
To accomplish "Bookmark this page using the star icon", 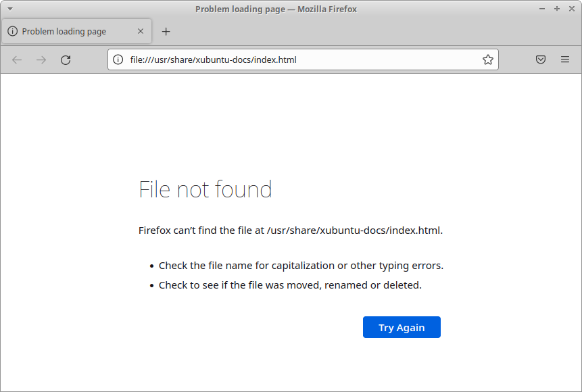I will [487, 59].
